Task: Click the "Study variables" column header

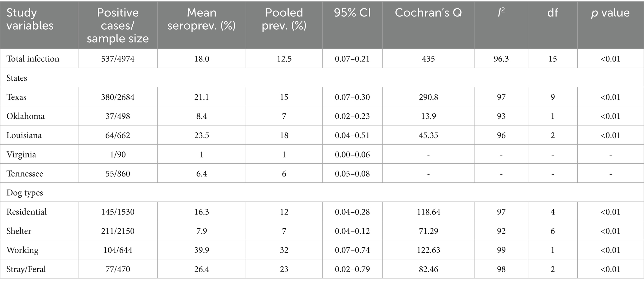Action: pyautogui.click(x=30, y=19)
